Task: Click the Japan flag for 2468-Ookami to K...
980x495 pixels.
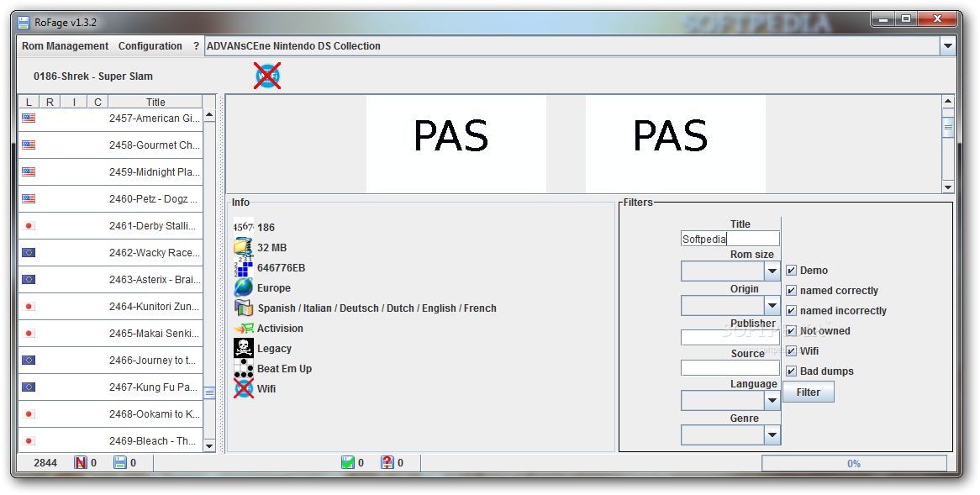Action: click(29, 413)
